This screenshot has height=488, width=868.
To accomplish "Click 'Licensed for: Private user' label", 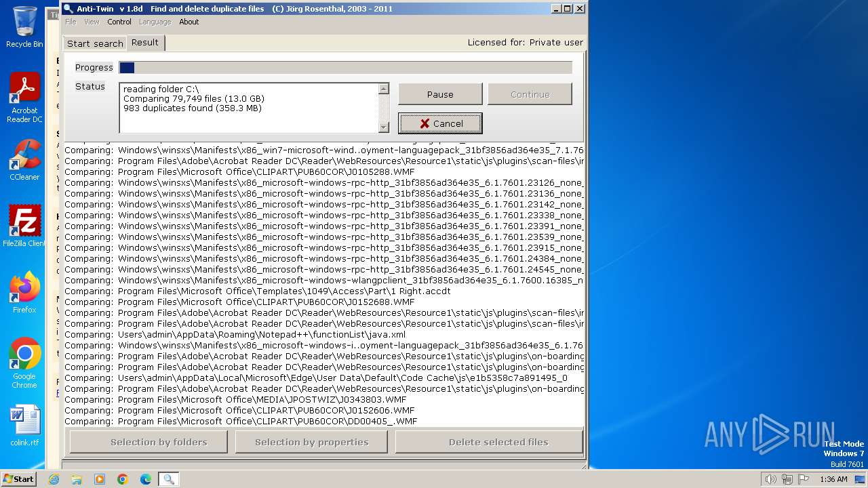I will tap(525, 42).
